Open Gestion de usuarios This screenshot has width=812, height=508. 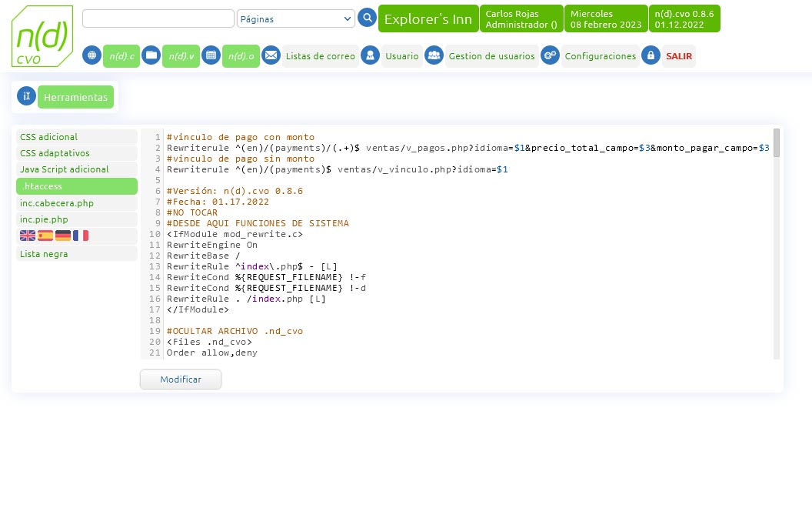491,56
